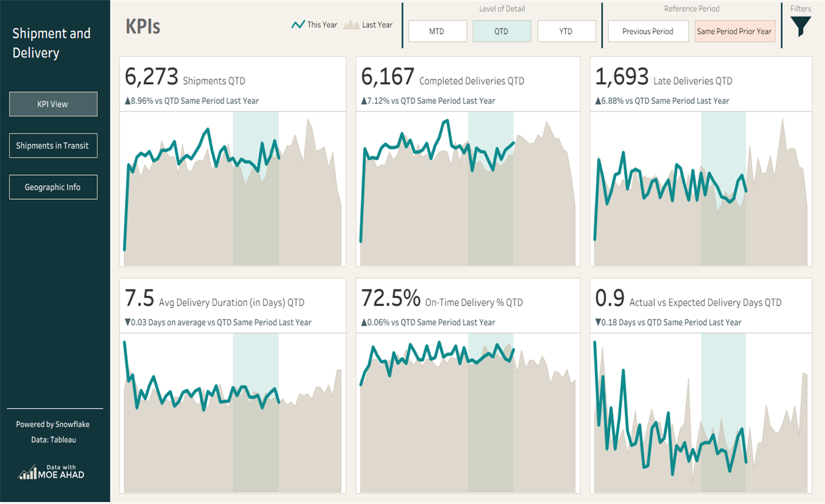Click the Level of Detail label
The image size is (825, 504).
(x=502, y=9)
